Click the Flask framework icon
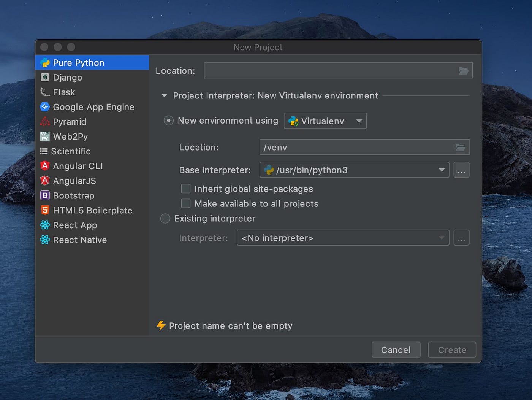Viewport: 532px width, 400px height. [x=44, y=92]
